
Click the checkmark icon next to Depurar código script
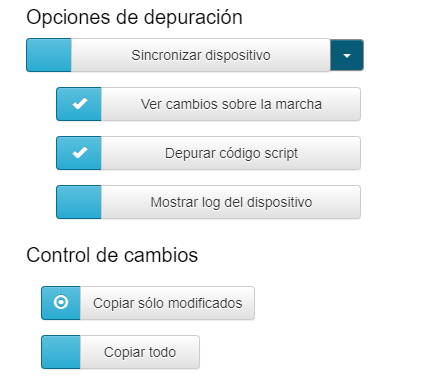pos(80,153)
